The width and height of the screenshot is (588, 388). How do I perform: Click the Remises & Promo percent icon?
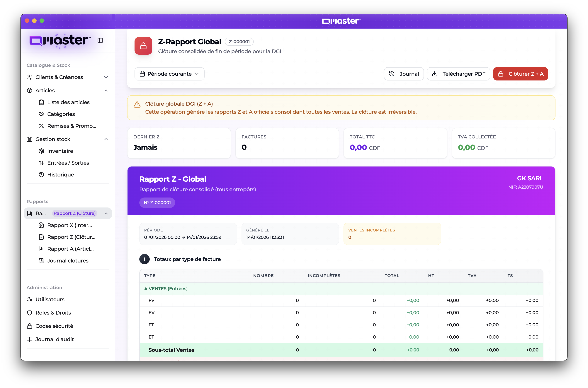(41, 126)
